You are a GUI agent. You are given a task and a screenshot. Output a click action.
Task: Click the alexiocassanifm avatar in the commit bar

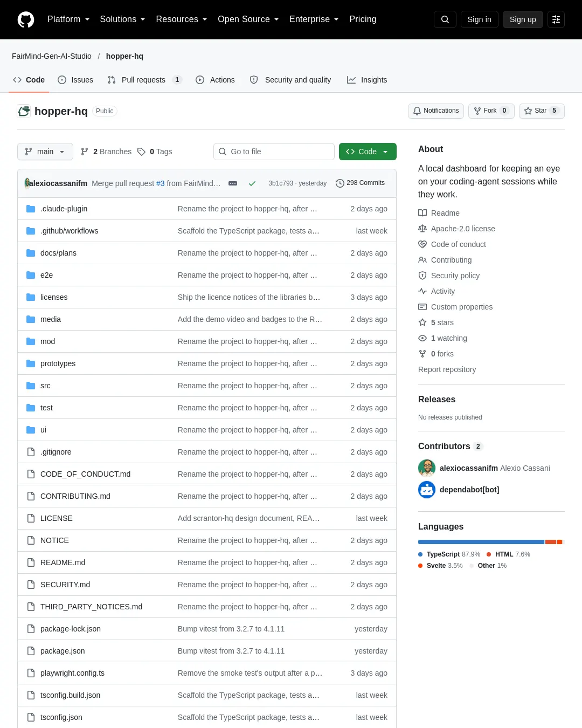(x=27, y=183)
